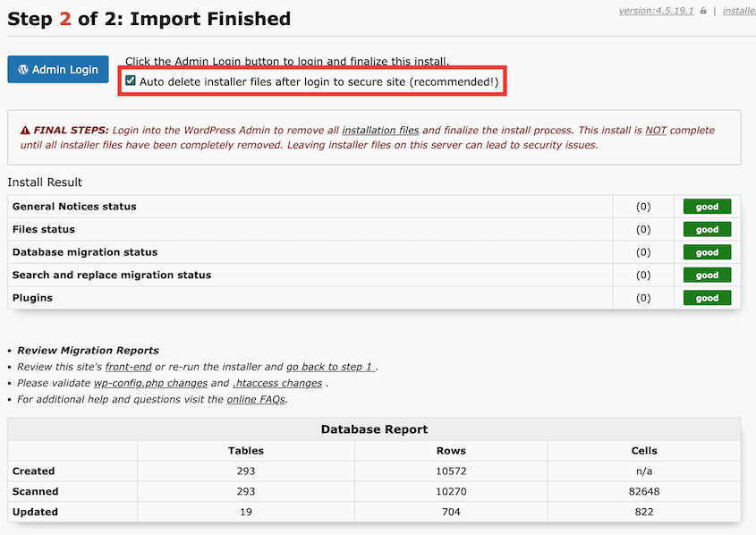Open the go back to step 1 link
The height and width of the screenshot is (535, 756).
pyautogui.click(x=327, y=366)
